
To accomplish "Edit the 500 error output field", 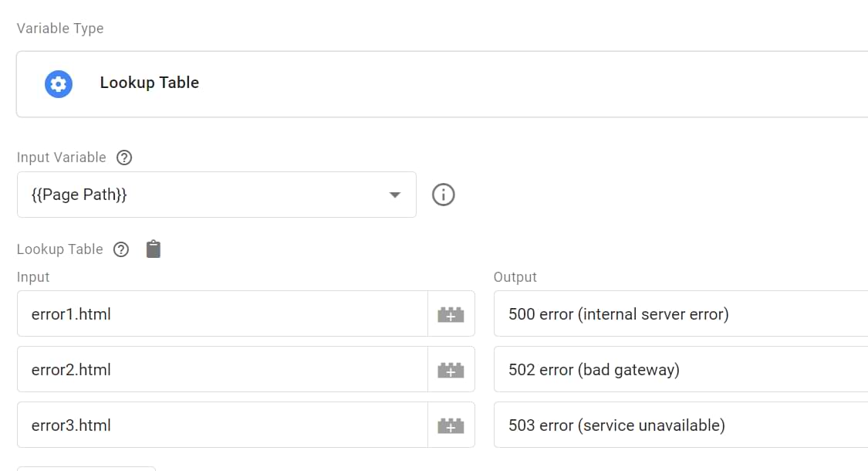I will click(679, 314).
